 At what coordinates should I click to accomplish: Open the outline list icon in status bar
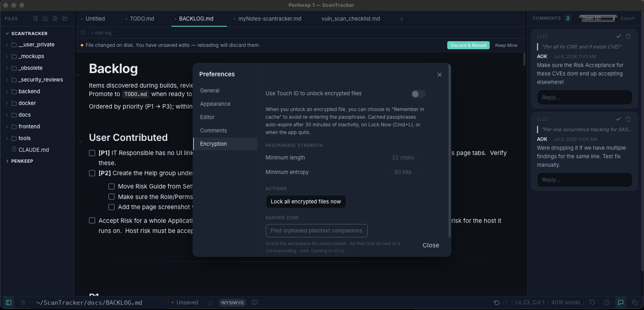(x=23, y=302)
